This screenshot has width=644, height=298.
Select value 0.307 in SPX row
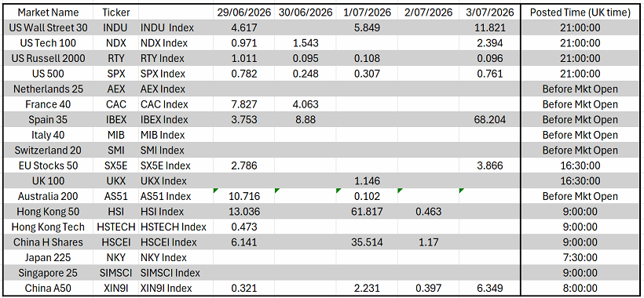point(367,74)
